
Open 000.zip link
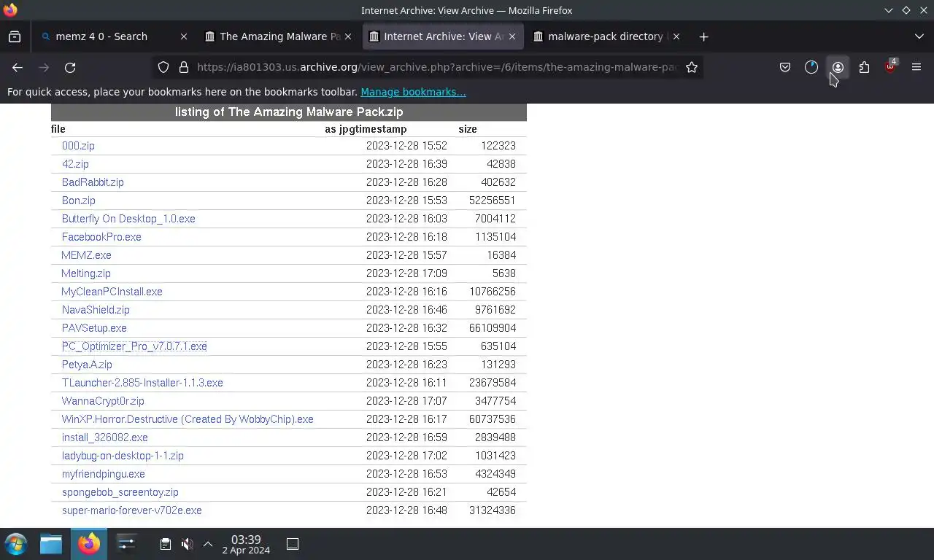[x=78, y=146]
